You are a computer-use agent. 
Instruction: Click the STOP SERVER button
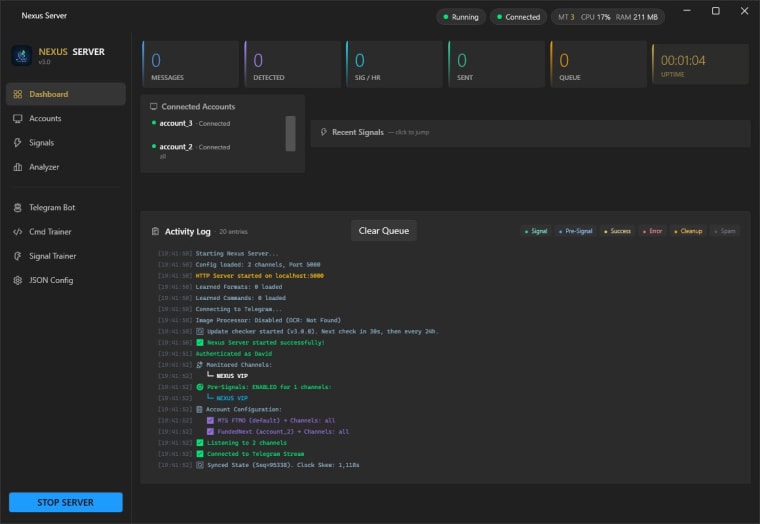(x=66, y=502)
